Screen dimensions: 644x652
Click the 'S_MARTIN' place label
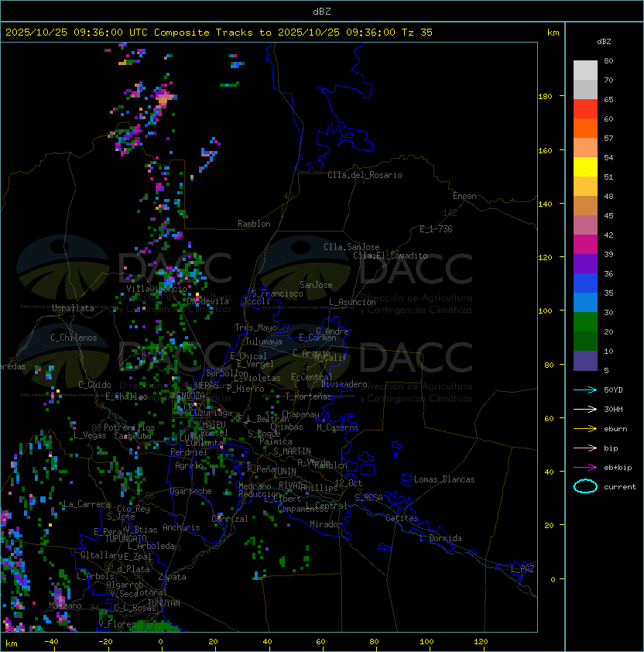pyautogui.click(x=292, y=451)
